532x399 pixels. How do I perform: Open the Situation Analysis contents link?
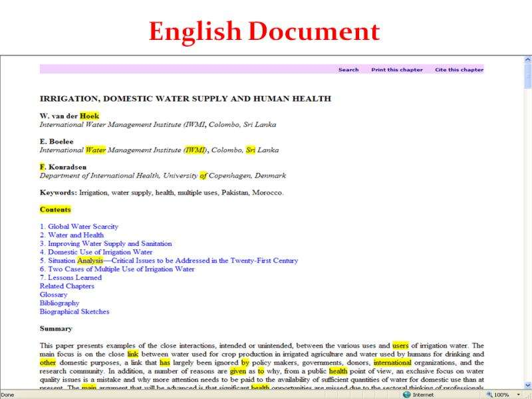[168, 261]
